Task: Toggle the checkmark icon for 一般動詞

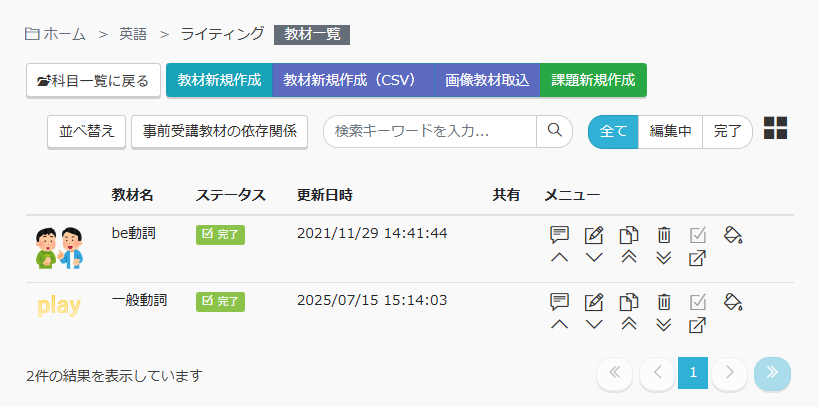Action: (x=698, y=301)
